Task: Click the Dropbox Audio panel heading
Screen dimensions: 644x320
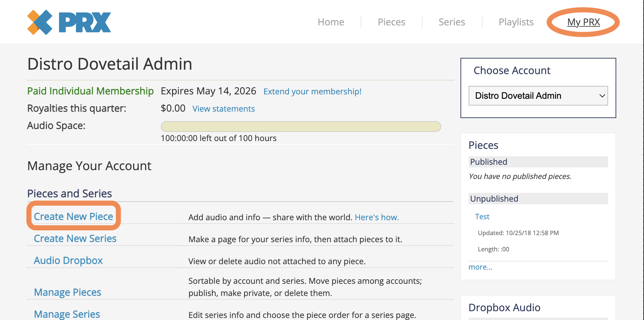Action: 504,307
